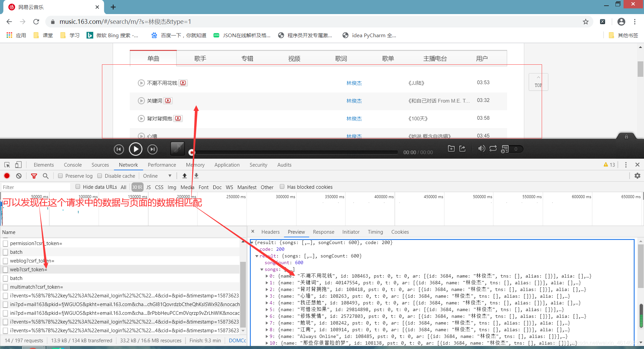Viewport: 644px width, 349px height.
Task: Open the Cookies tab of request
Action: click(400, 232)
